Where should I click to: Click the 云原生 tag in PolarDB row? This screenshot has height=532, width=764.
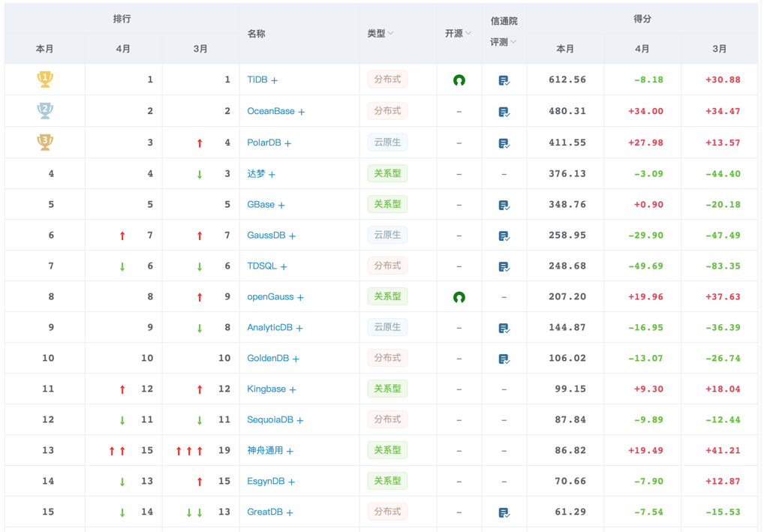(387, 143)
